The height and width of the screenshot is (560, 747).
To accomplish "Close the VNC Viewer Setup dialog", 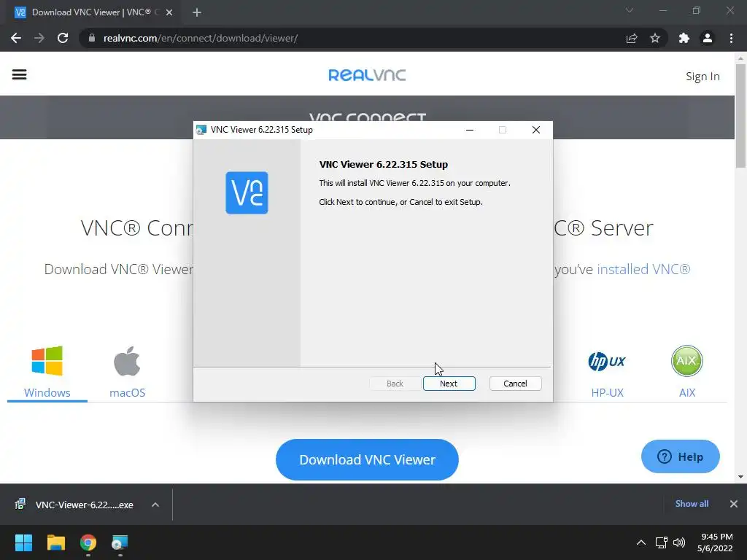I will pyautogui.click(x=536, y=130).
